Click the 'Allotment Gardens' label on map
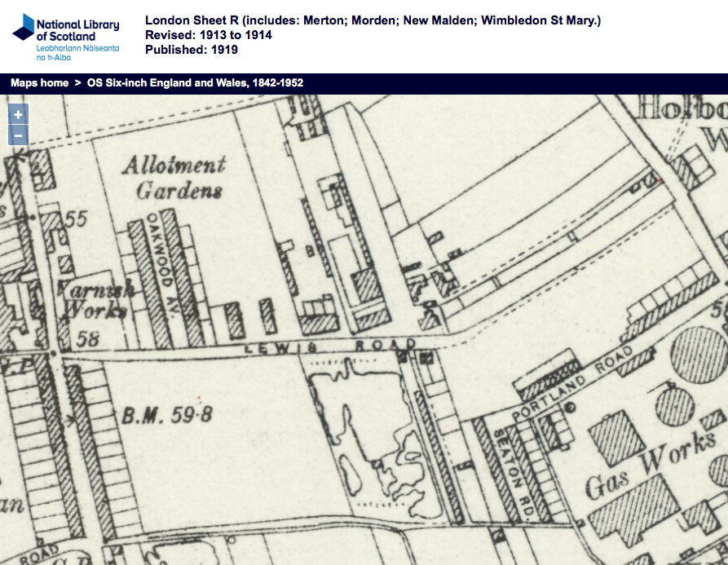728x565 pixels. click(174, 178)
